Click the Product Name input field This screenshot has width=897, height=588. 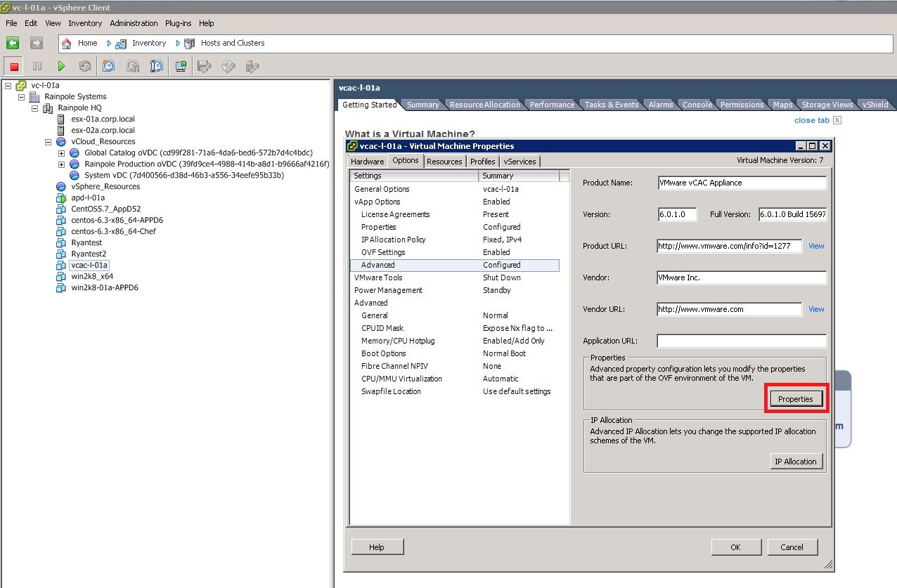[x=742, y=183]
